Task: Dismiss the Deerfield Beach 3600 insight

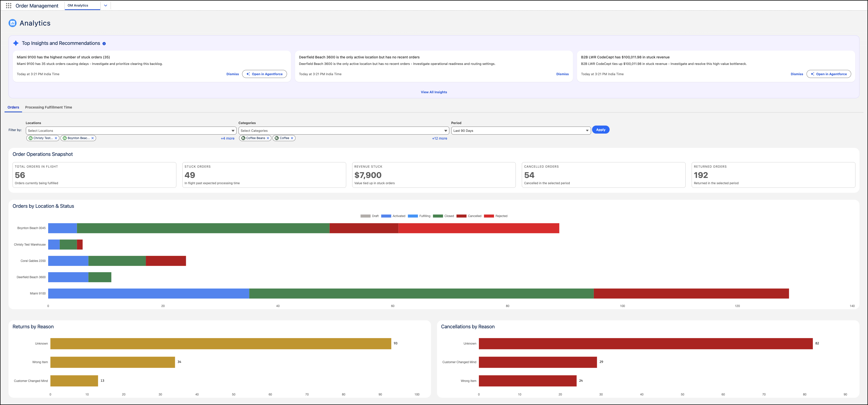Action: (562, 74)
